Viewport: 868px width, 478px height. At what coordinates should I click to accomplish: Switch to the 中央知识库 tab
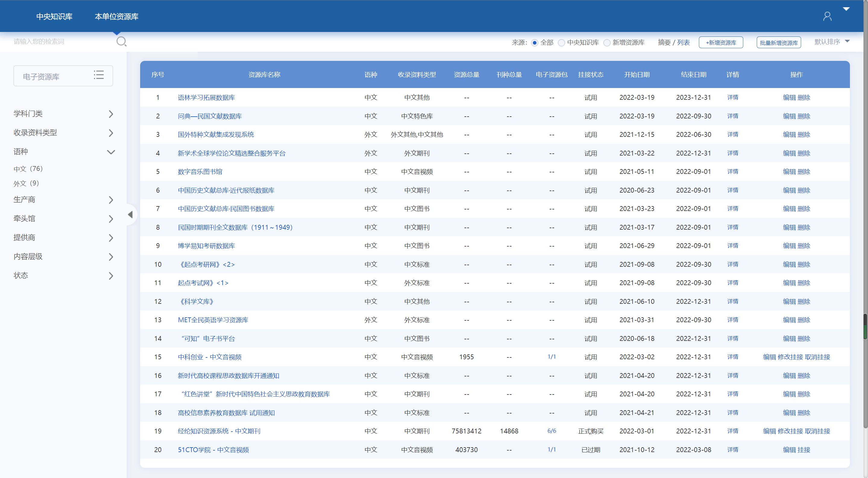[54, 17]
